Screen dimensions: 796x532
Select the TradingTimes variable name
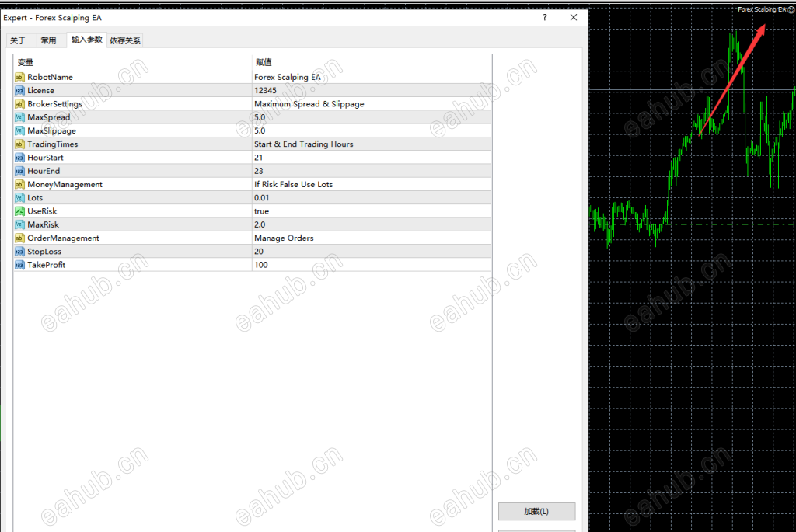click(53, 144)
